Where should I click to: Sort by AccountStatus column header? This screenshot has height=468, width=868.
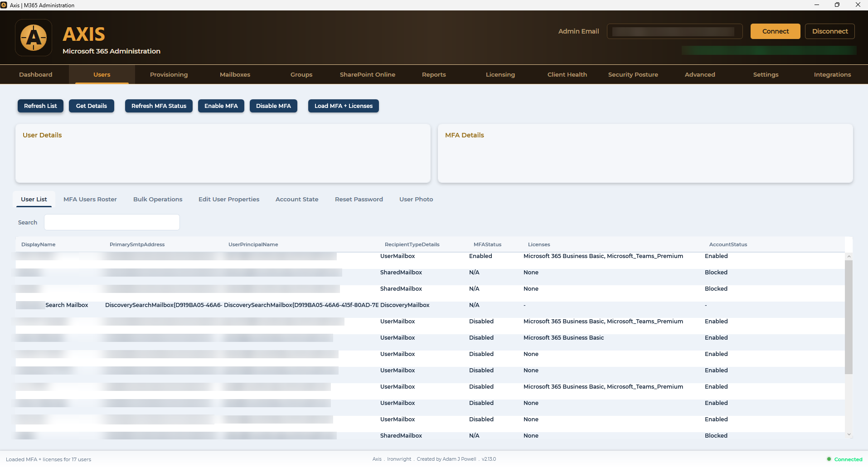click(728, 244)
